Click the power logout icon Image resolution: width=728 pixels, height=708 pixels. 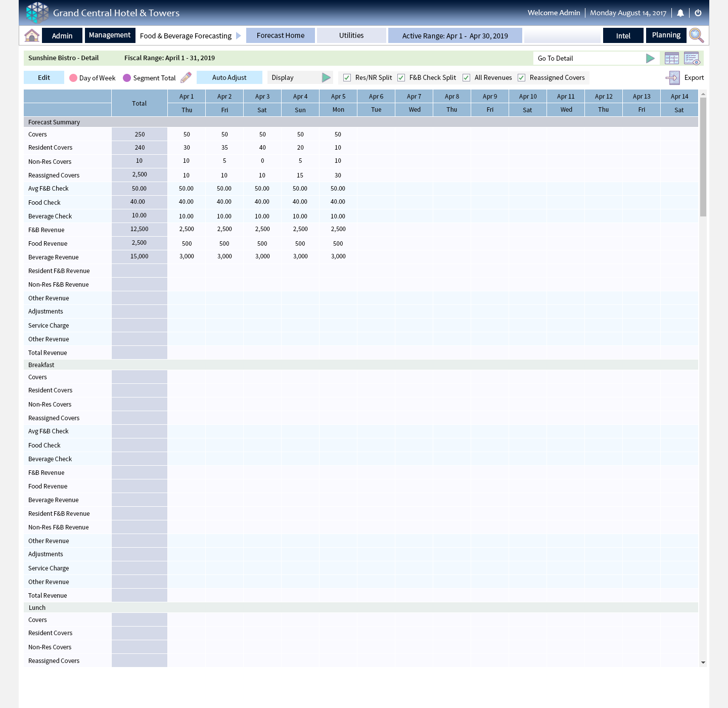698,13
